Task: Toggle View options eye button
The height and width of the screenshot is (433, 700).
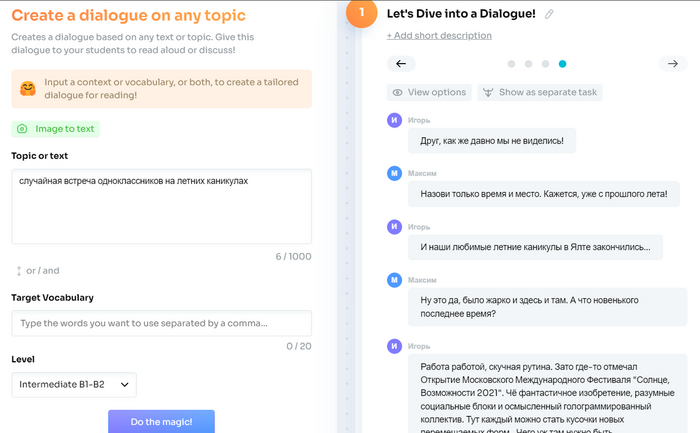Action: pyautogui.click(x=429, y=92)
